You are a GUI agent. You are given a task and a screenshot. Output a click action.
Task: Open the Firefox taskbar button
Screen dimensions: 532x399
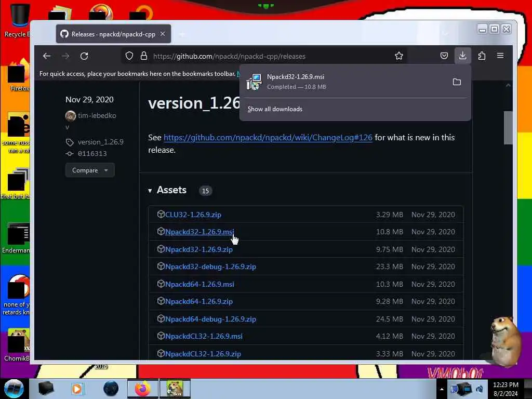click(x=143, y=389)
